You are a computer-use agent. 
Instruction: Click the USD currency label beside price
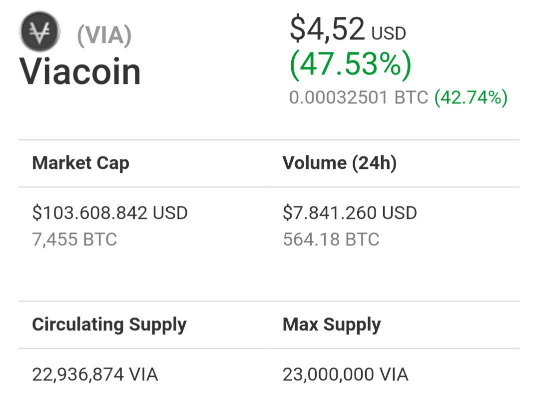click(389, 34)
